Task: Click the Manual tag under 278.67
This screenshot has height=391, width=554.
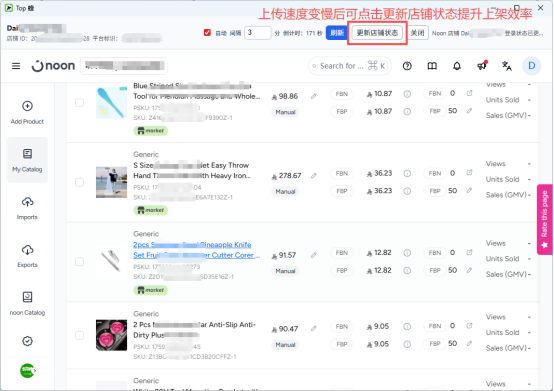Action: coord(285,191)
